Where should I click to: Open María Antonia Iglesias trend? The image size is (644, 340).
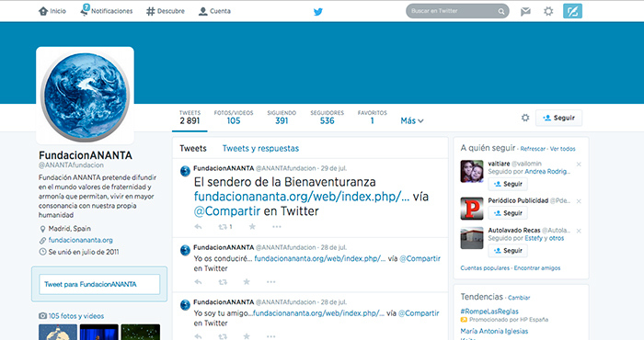(494, 331)
